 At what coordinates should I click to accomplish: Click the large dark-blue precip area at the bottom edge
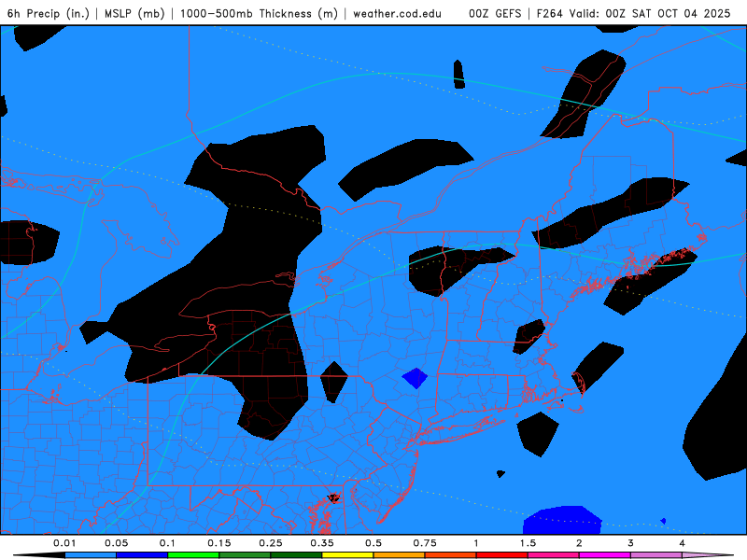click(x=563, y=520)
